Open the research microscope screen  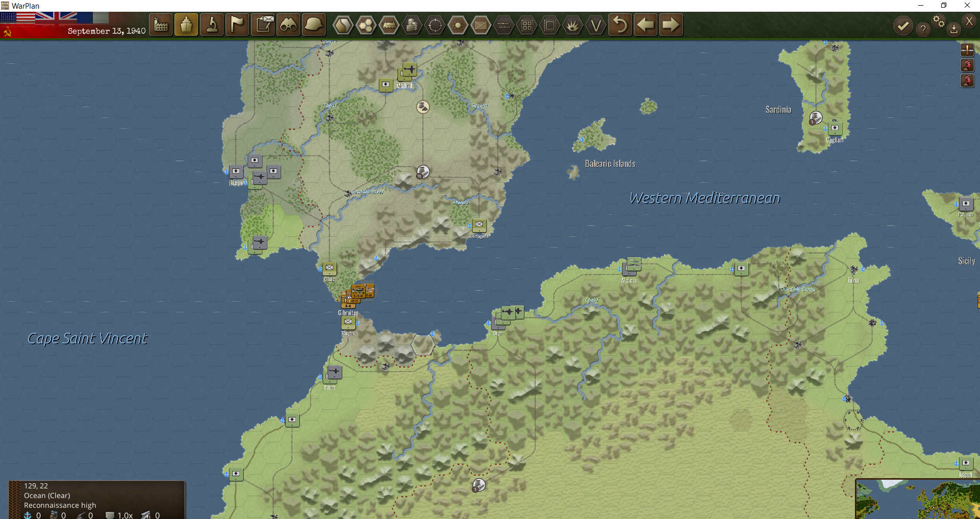point(212,24)
